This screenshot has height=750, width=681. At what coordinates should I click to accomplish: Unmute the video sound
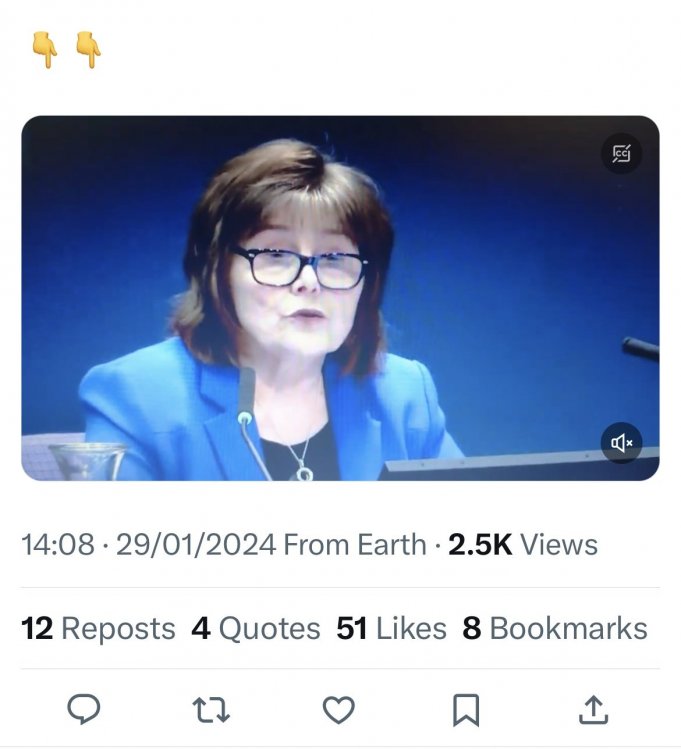tap(621, 443)
